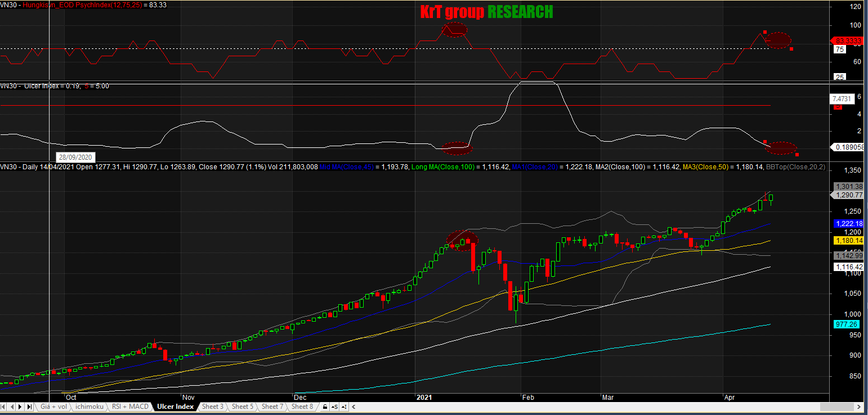Open the ichimoku sheet tab
This screenshot has height=415, width=868.
(90, 407)
